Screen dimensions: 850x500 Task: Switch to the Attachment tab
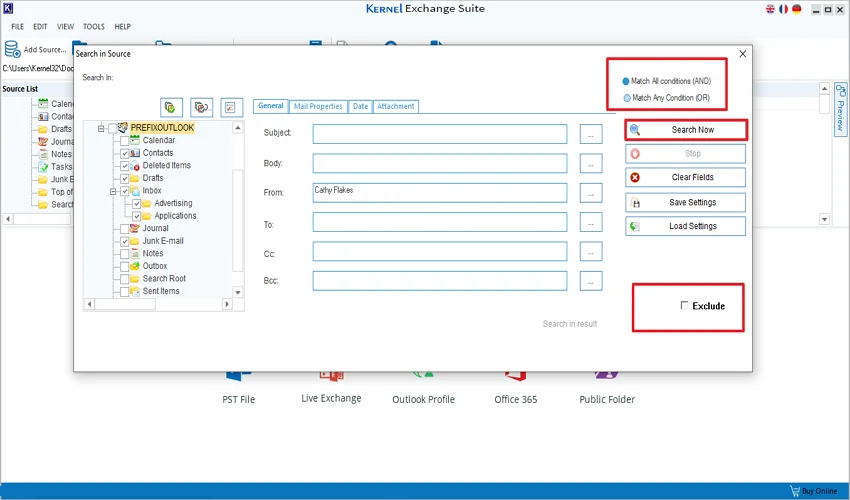[396, 106]
